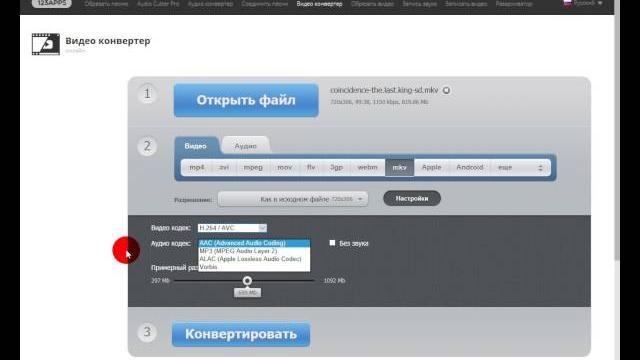
Task: Click the 'Конвертировать' button
Action: point(241,334)
